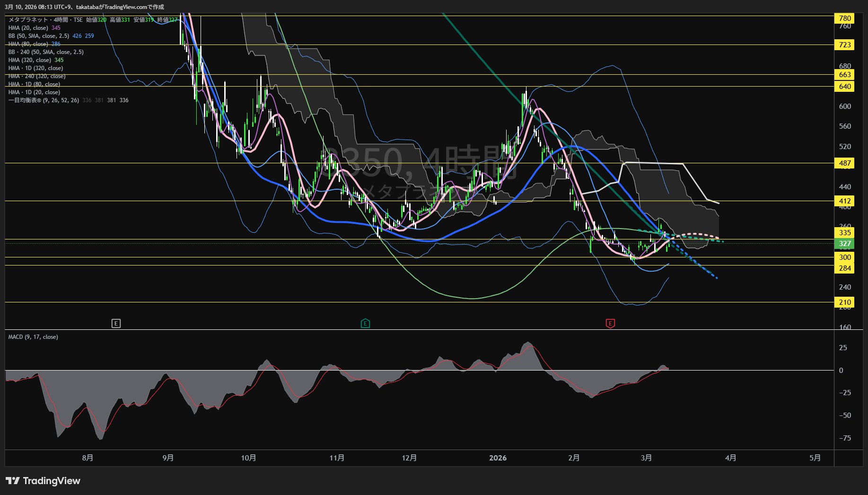Click the BB · 240 indicator label
The width and height of the screenshot is (868, 495).
(x=46, y=52)
